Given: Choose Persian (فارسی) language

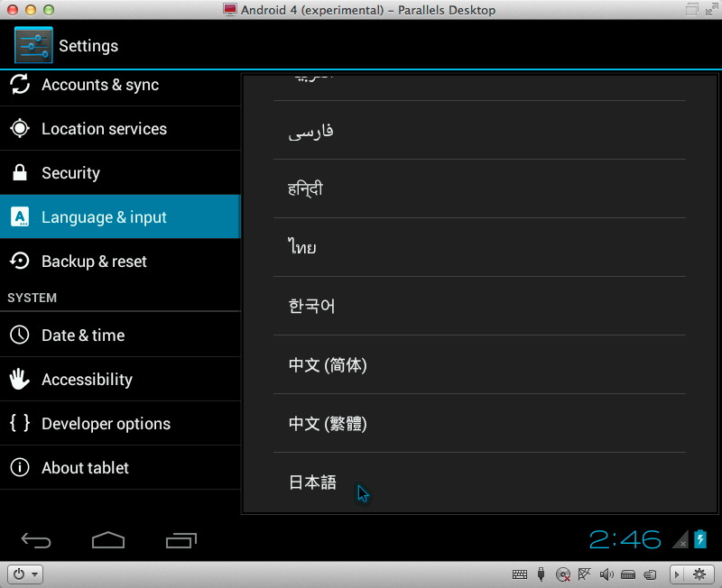Looking at the screenshot, I should tap(479, 130).
